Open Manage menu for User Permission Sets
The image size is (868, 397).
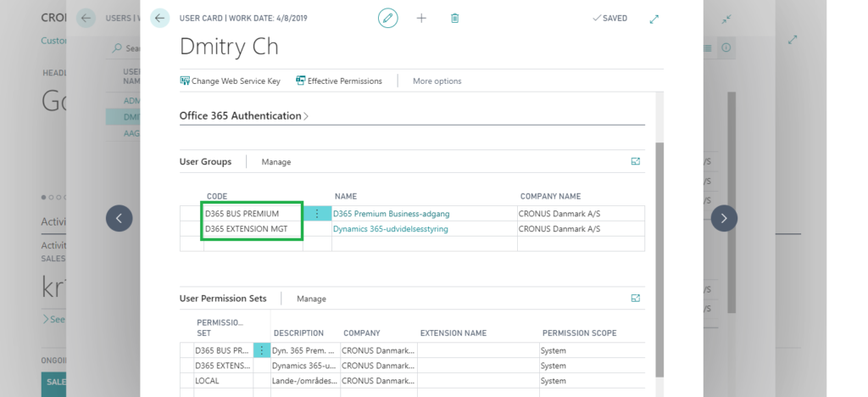tap(311, 299)
